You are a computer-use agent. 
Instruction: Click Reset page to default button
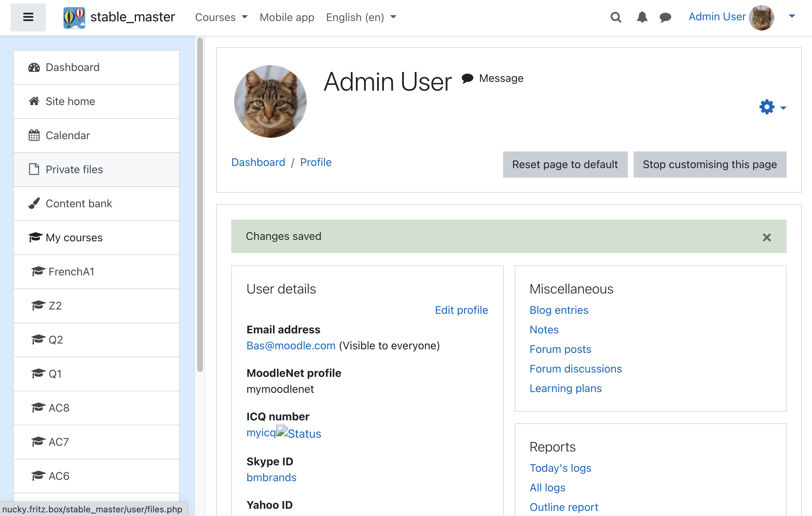tap(565, 165)
